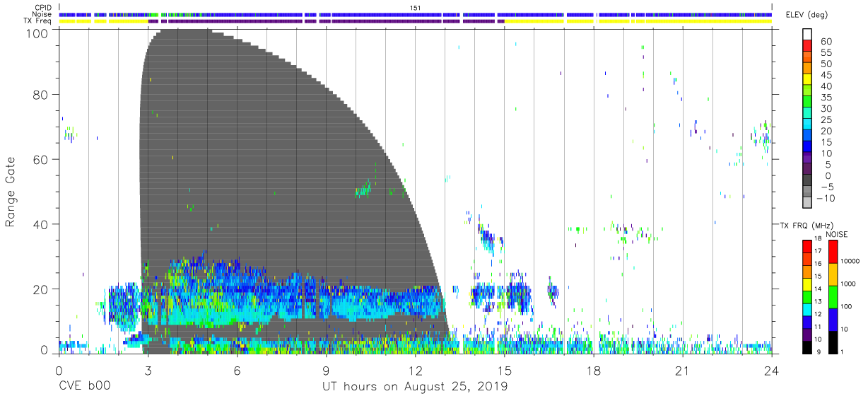
Task: Pick the orange 1000–10000 NOISE swatch
Action: click(x=833, y=274)
